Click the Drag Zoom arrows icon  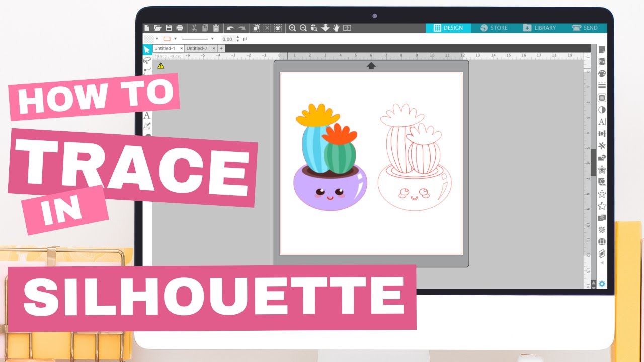[325, 28]
